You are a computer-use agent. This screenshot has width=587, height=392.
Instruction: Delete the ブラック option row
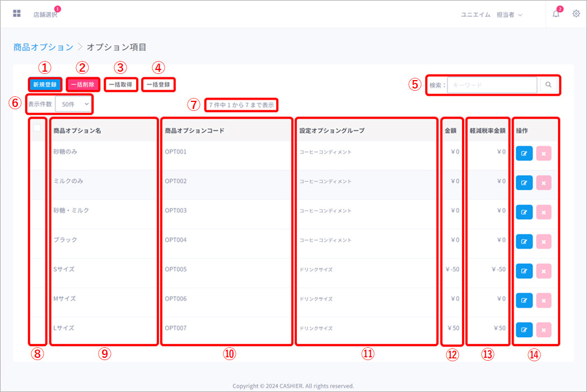(543, 242)
